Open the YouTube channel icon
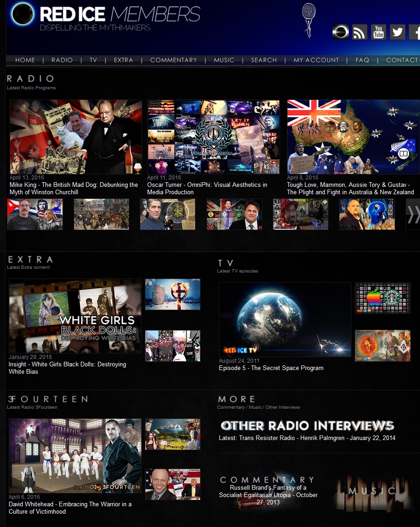The image size is (420, 527). pyautogui.click(x=379, y=32)
